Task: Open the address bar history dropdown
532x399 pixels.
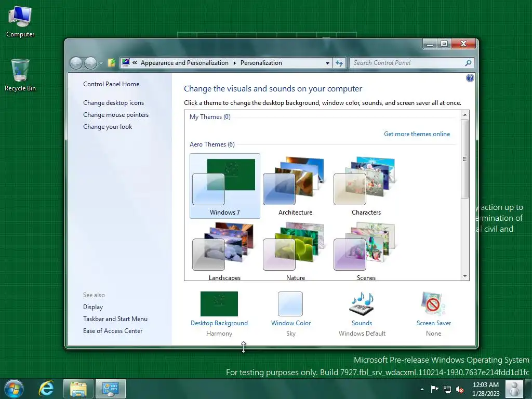Action: [327, 63]
